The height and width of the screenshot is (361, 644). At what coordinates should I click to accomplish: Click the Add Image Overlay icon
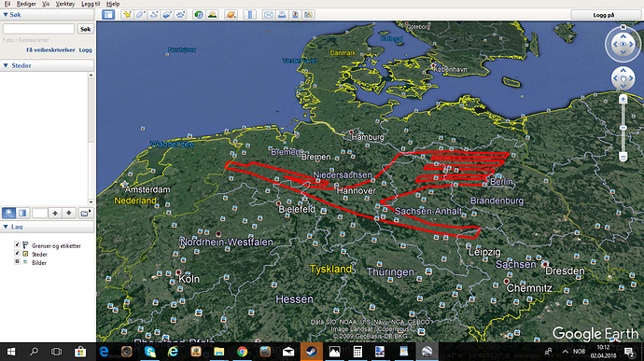[x=167, y=14]
